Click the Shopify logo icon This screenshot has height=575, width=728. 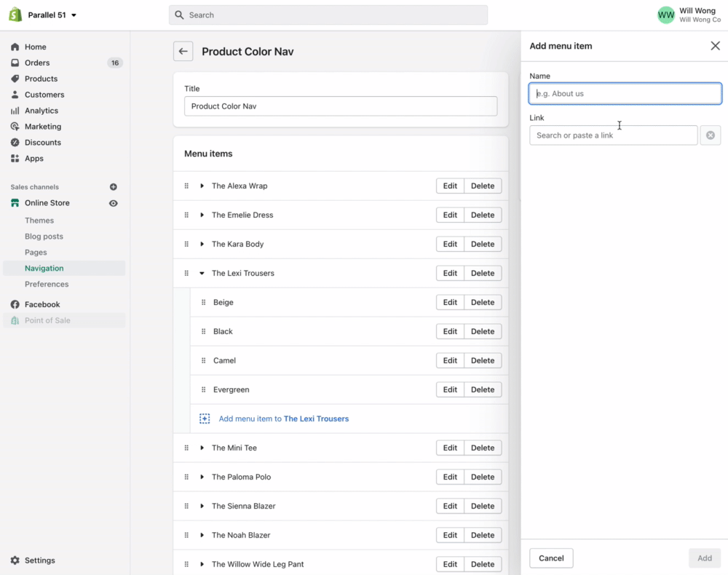pos(15,15)
